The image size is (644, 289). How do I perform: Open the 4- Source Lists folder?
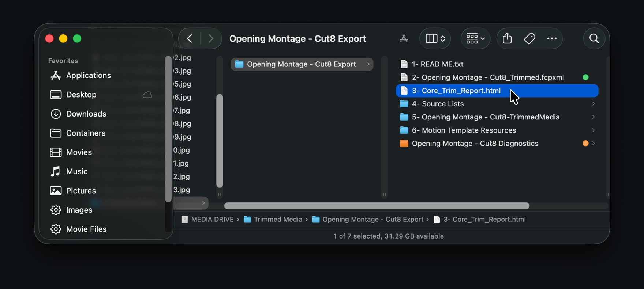click(x=497, y=104)
